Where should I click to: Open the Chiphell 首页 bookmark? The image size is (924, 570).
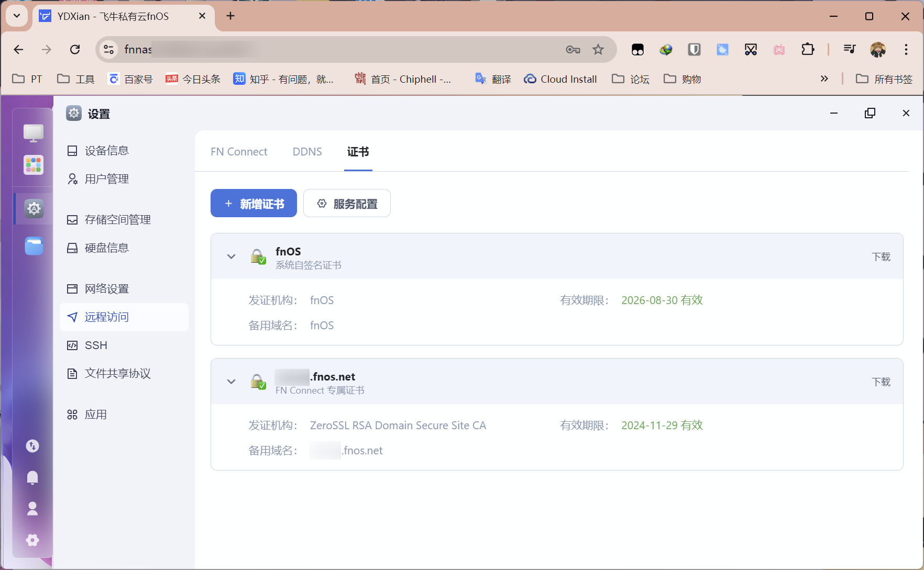[403, 79]
